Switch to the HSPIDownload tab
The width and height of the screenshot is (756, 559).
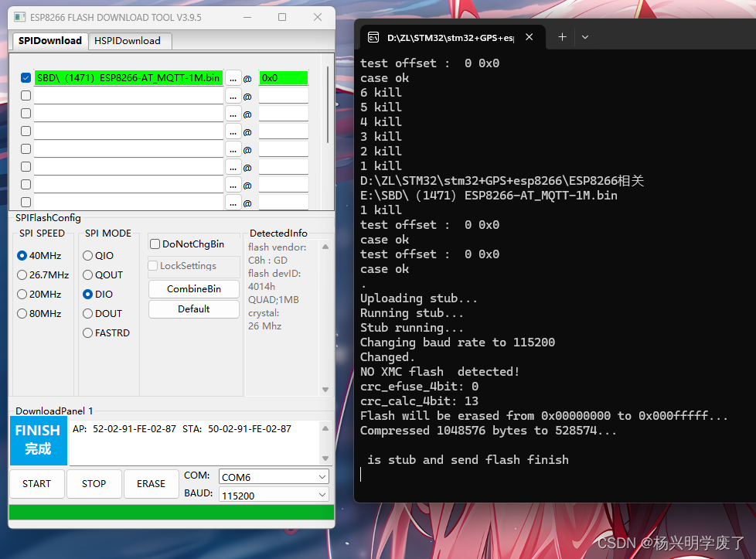[x=129, y=41]
